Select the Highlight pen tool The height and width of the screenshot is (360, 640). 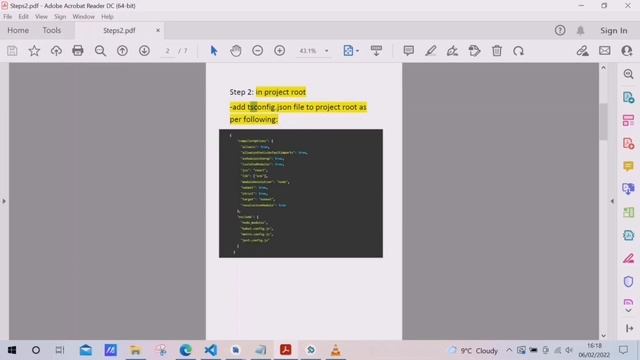431,51
